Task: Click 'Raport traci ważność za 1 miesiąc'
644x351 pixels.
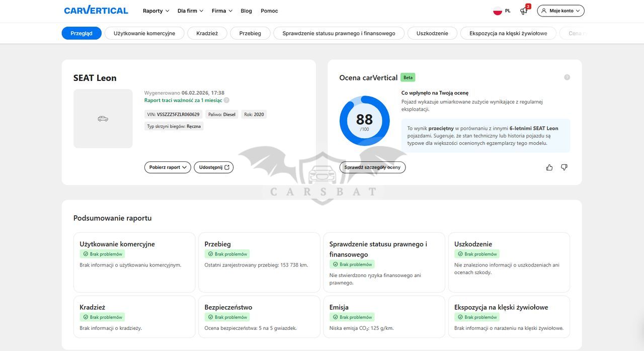Action: tap(183, 101)
